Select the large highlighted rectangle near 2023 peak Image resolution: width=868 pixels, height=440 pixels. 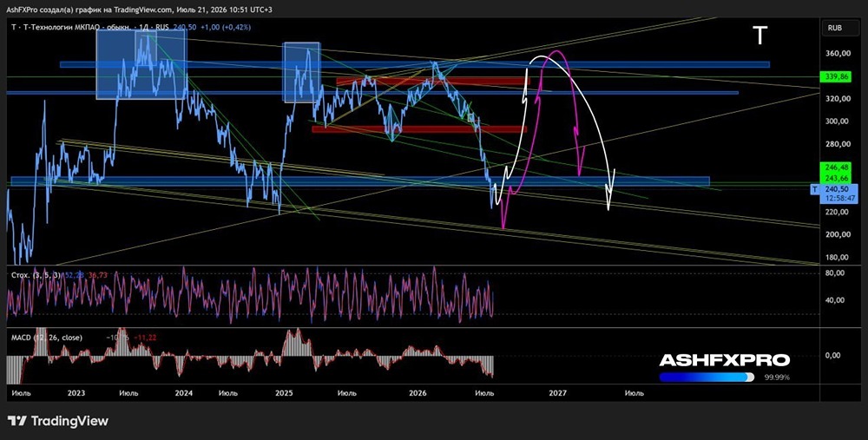(141, 65)
